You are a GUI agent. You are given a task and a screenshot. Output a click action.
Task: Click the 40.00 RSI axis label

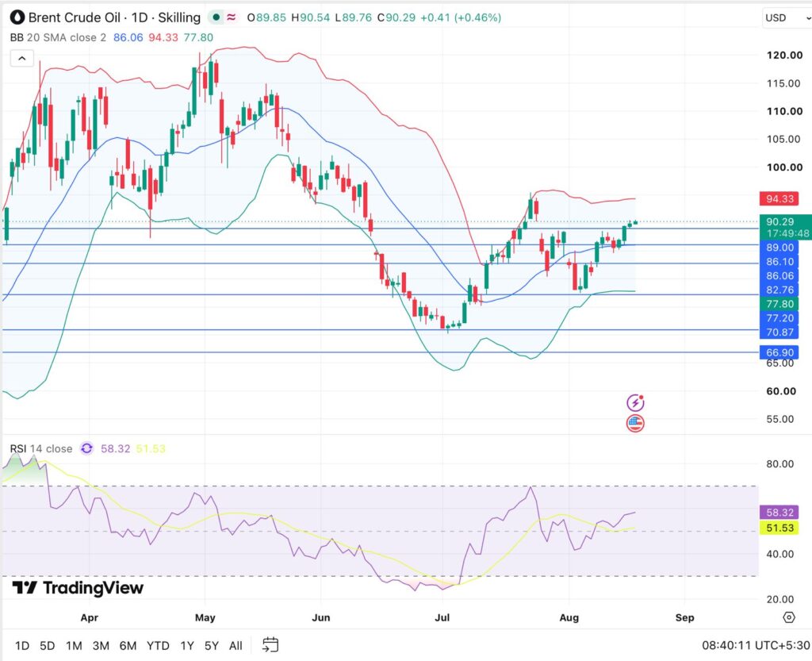[x=780, y=554]
